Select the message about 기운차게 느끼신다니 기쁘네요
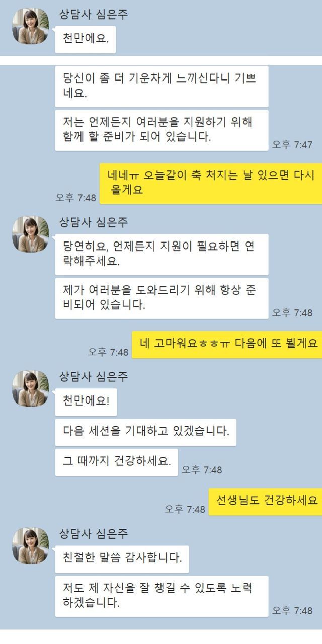Viewport: 322px width, 644px height. coord(162,86)
